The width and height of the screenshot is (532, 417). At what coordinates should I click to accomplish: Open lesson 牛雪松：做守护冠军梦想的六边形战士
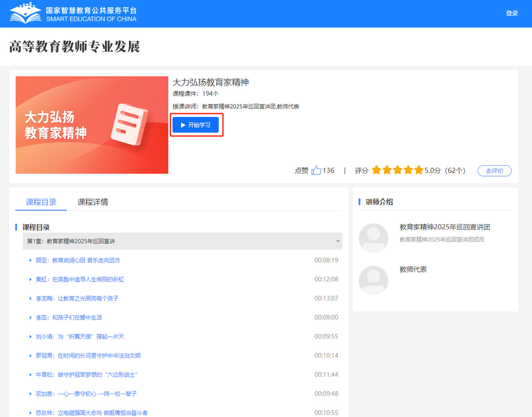click(86, 375)
